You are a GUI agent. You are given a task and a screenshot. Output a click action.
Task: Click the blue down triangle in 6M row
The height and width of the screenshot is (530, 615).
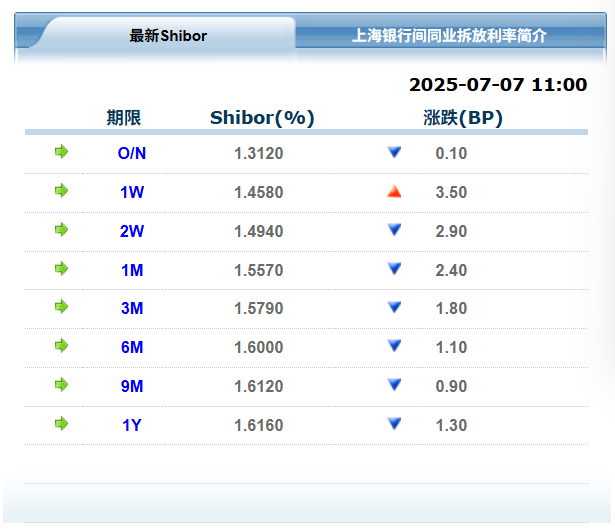394,346
